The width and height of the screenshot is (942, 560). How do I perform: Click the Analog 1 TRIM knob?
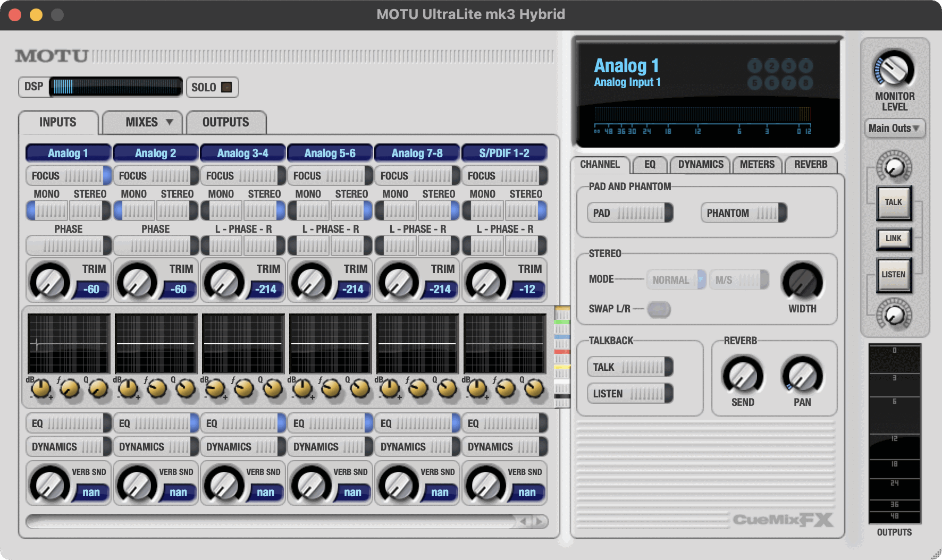click(50, 282)
